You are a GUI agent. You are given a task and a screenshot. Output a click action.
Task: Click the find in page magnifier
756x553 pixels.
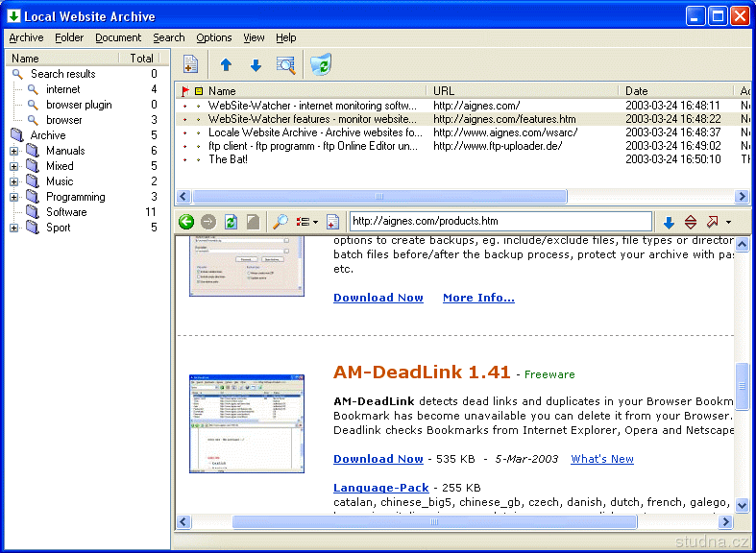click(x=280, y=222)
